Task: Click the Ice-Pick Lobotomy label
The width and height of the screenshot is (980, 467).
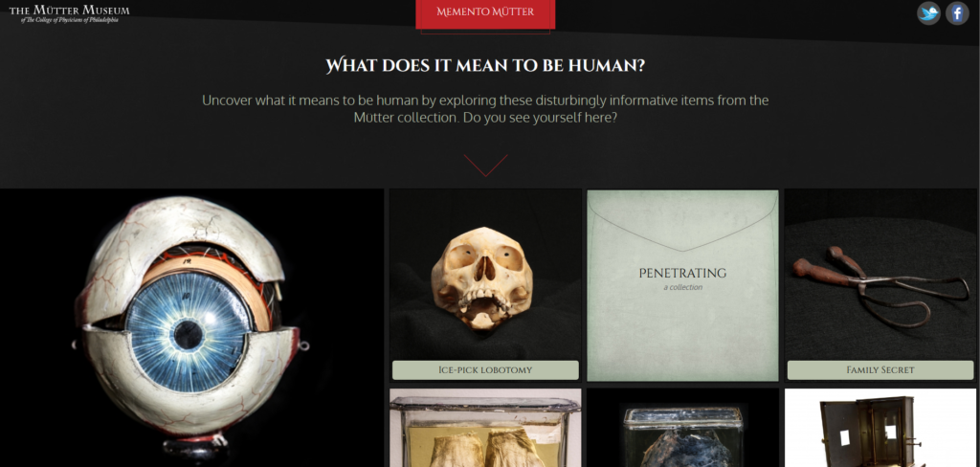Action: 485,370
